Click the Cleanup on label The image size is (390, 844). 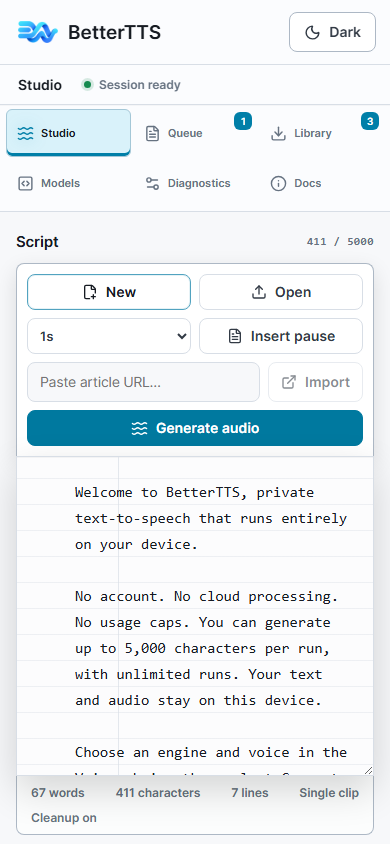(x=64, y=818)
